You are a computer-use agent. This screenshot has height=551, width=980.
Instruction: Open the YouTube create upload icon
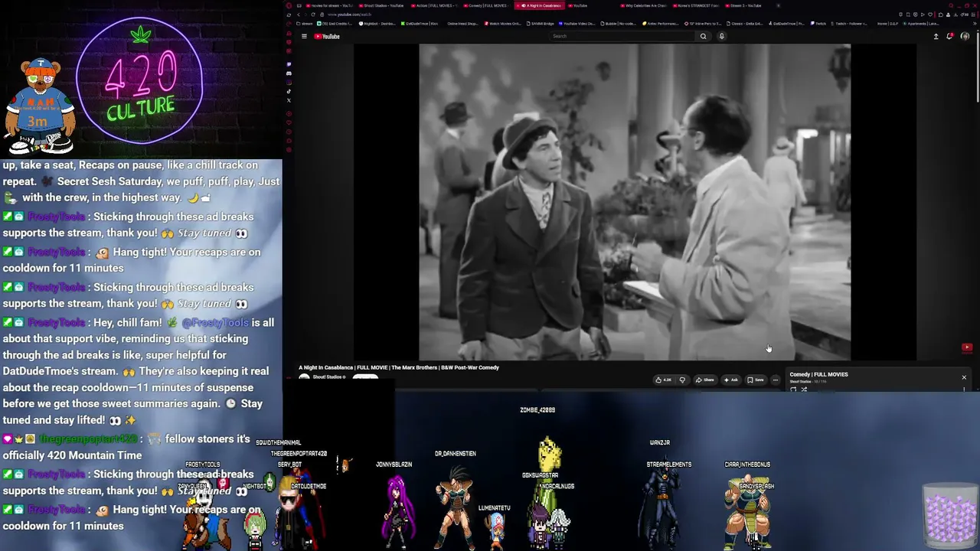pos(936,36)
